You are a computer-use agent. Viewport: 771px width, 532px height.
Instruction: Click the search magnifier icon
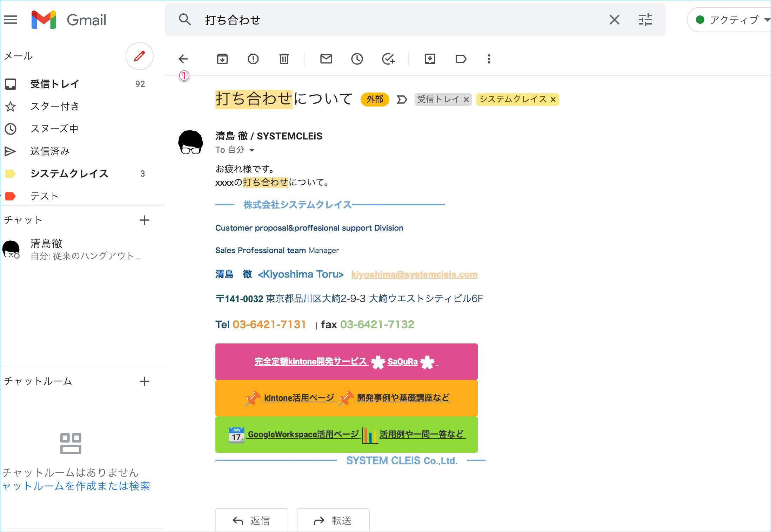coord(185,20)
